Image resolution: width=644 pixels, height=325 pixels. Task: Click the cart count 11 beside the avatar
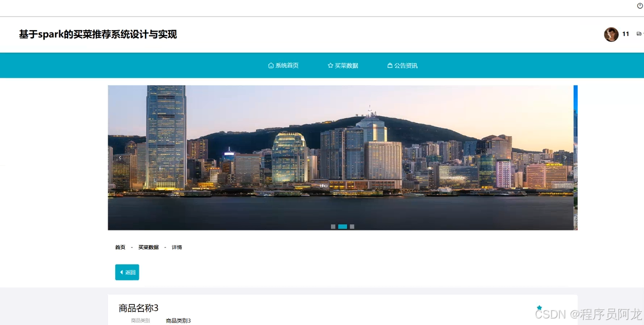(625, 34)
